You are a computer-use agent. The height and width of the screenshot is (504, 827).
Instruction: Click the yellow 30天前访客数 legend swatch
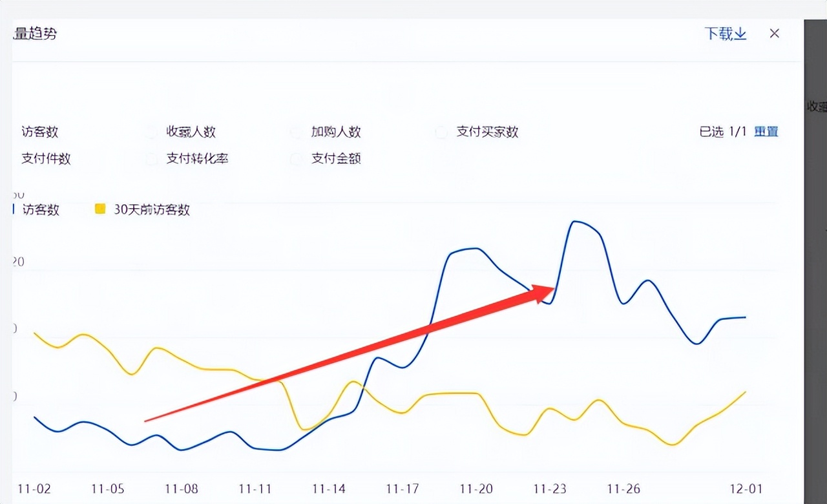pos(99,209)
